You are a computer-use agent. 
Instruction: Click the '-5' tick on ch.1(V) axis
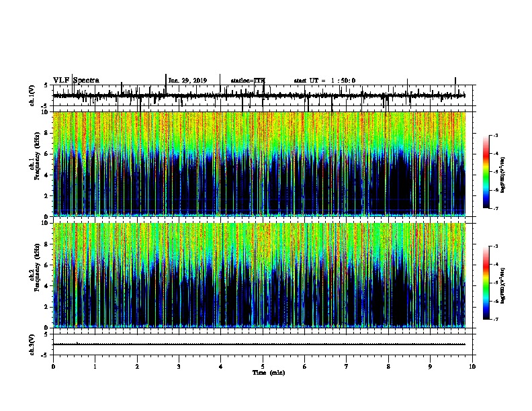pyautogui.click(x=44, y=106)
